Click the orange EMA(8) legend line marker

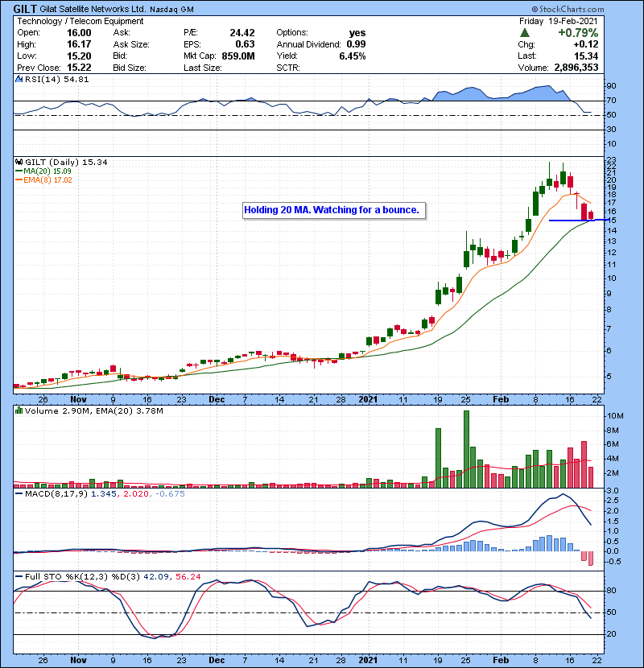click(19, 180)
